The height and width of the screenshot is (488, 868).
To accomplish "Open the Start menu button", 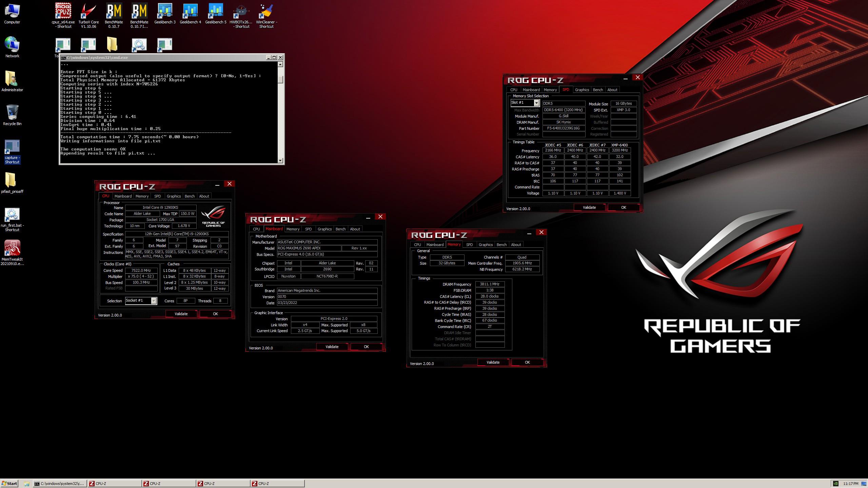I will (x=9, y=484).
